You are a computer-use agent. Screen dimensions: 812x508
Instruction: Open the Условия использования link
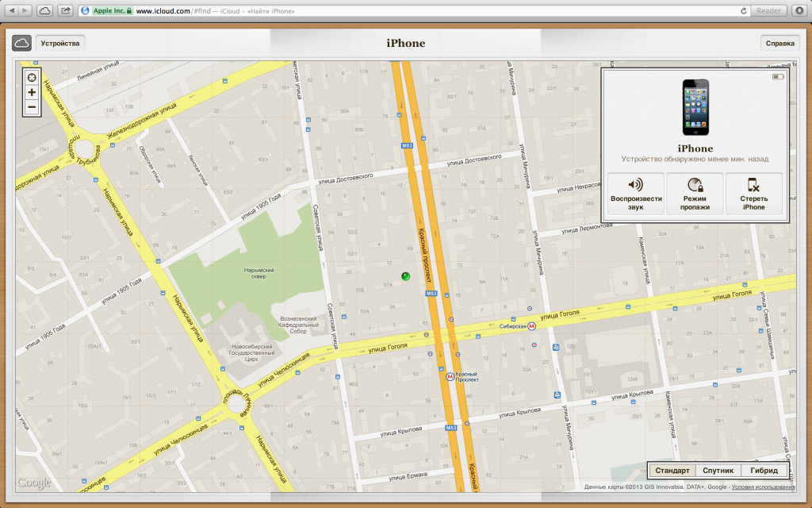[x=764, y=487]
